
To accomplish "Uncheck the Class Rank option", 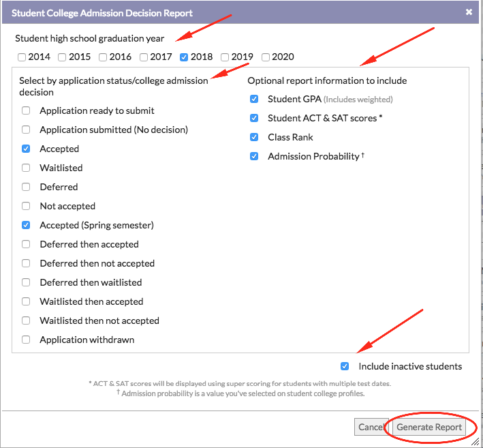I will [x=254, y=137].
